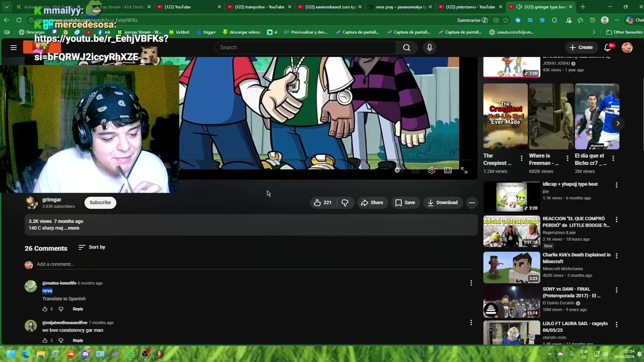Open options for mijatwothousandfive's comment

pos(471,323)
